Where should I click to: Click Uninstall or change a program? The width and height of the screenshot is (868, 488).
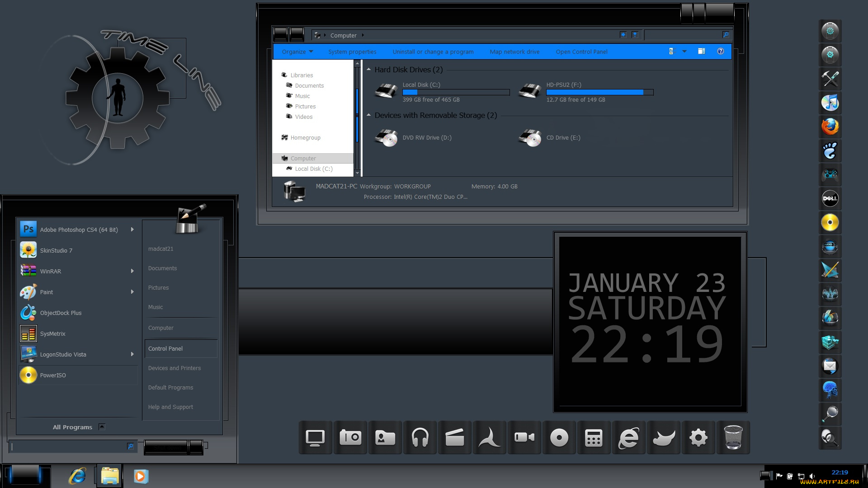[433, 52]
